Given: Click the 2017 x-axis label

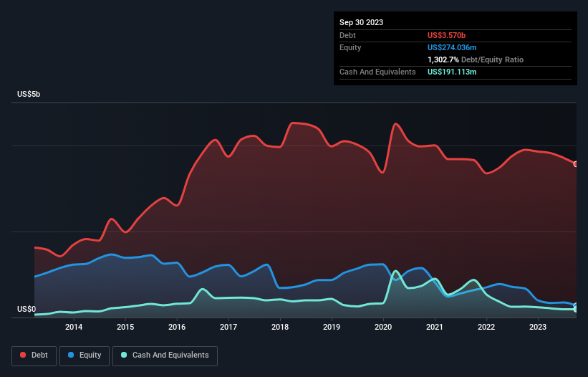Looking at the screenshot, I should point(228,327).
